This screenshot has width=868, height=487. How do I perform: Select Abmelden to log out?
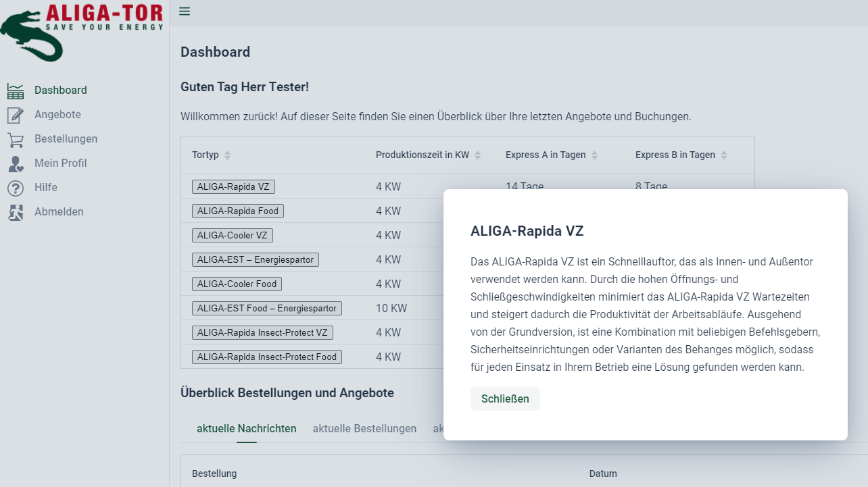(x=59, y=212)
